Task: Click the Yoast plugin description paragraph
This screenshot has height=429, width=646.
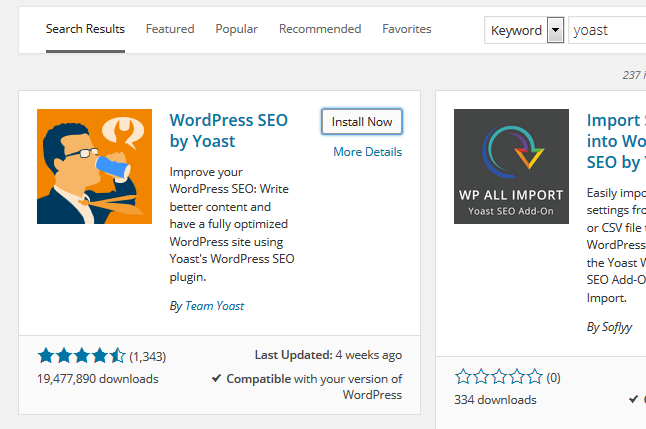Action: coord(232,224)
